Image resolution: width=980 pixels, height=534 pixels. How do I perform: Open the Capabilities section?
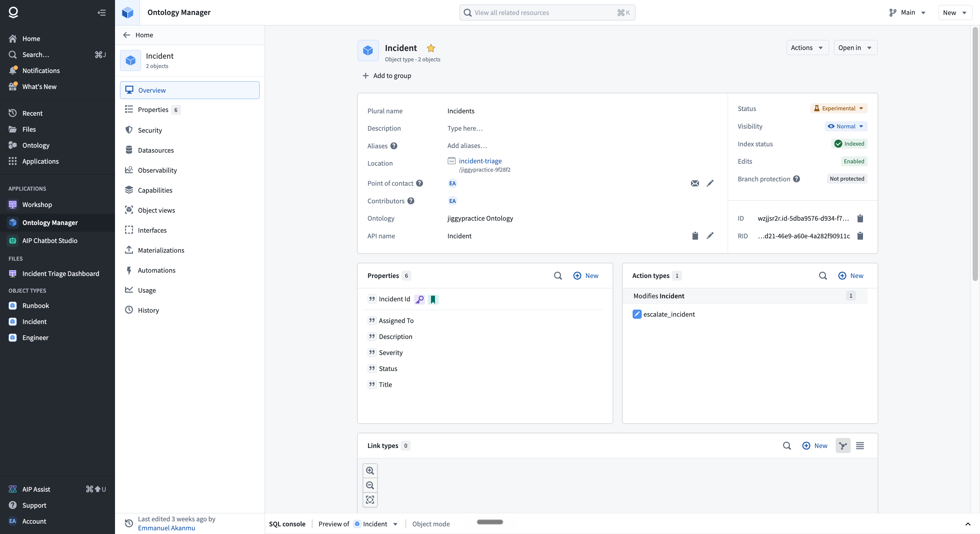pos(189,190)
